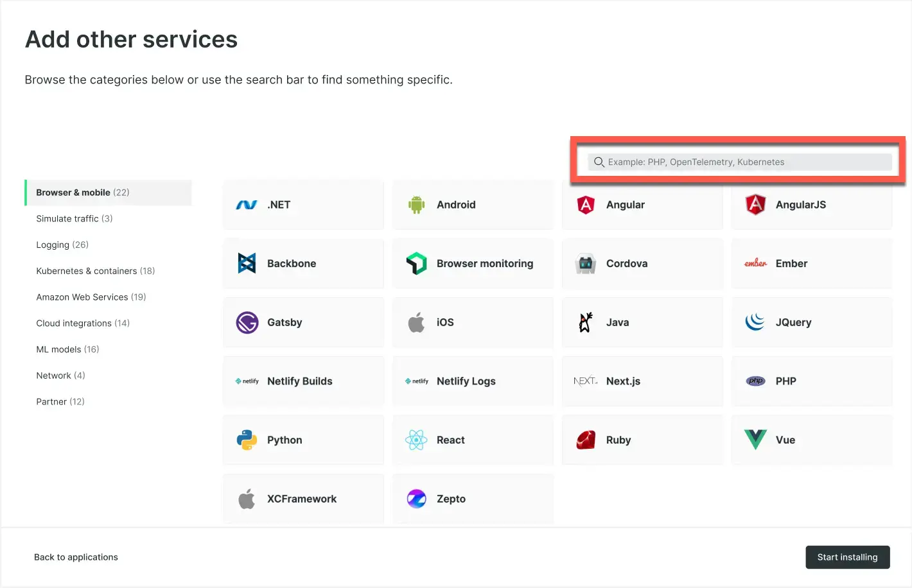Viewport: 912px width, 588px height.
Task: Click the Python snake logo icon
Action: coord(247,440)
